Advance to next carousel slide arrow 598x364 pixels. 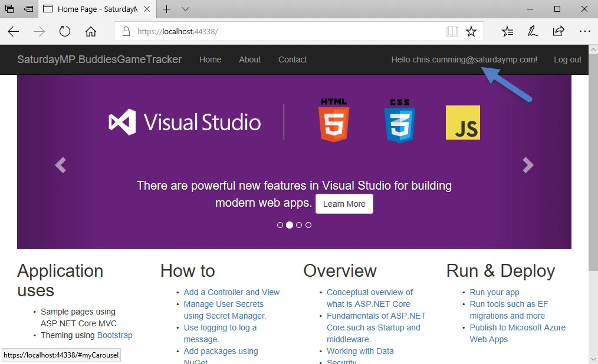[x=528, y=166]
